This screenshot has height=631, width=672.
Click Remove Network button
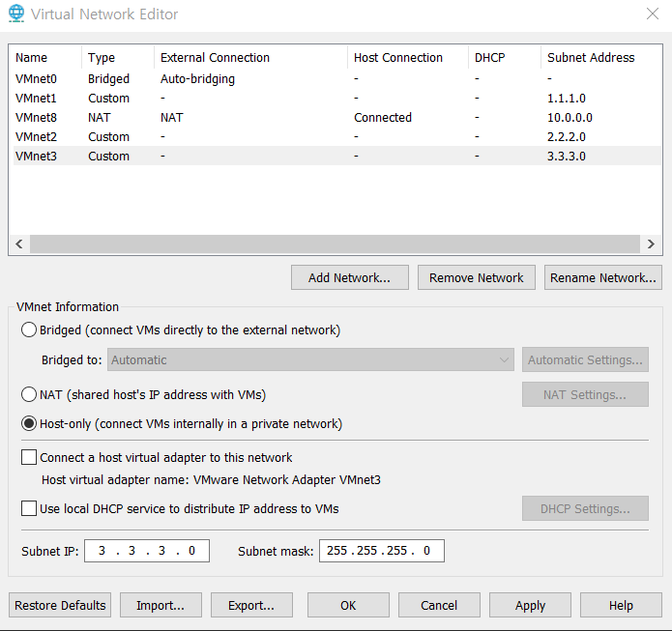pos(476,277)
